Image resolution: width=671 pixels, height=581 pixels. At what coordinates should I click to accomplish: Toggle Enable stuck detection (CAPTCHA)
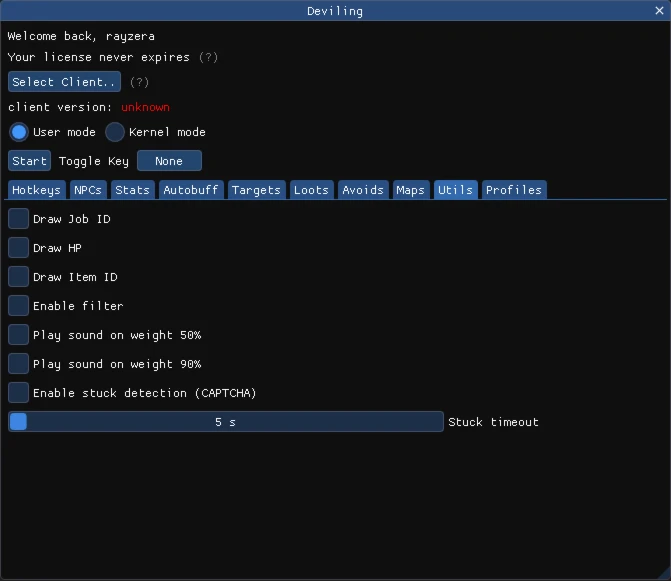[x=19, y=393]
